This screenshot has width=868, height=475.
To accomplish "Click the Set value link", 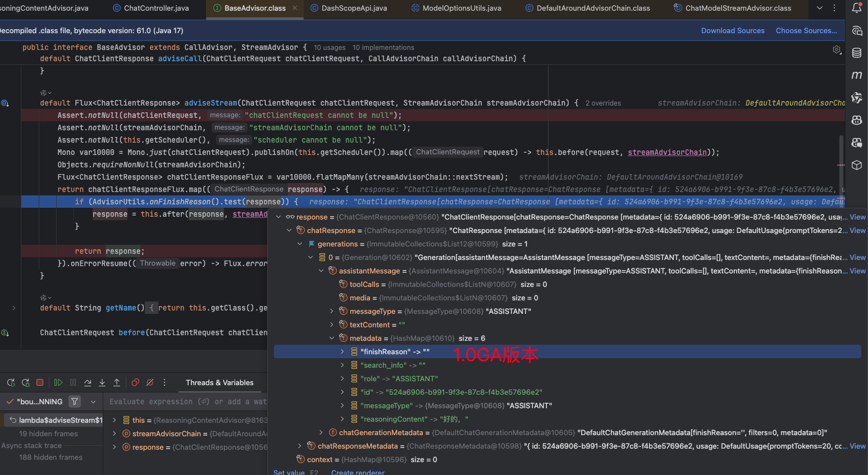I will pyautogui.click(x=289, y=472).
